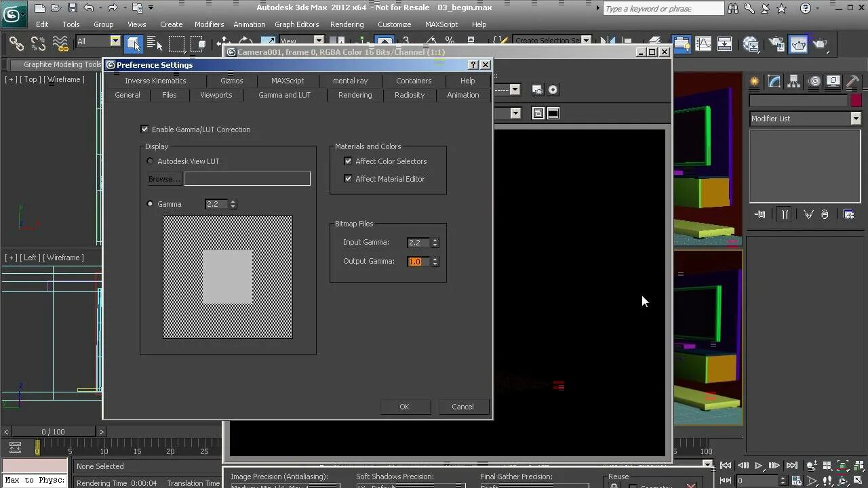The height and width of the screenshot is (488, 868).
Task: Open the Viewports tab
Action: 216,95
